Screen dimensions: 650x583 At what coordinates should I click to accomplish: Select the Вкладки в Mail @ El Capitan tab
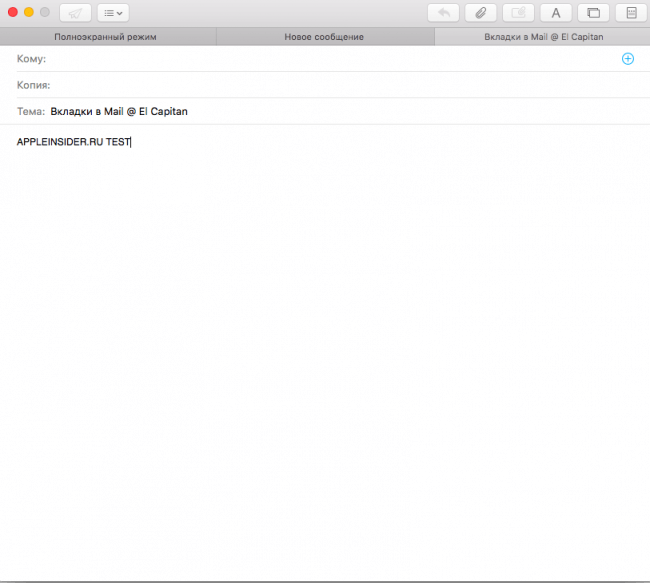543,37
